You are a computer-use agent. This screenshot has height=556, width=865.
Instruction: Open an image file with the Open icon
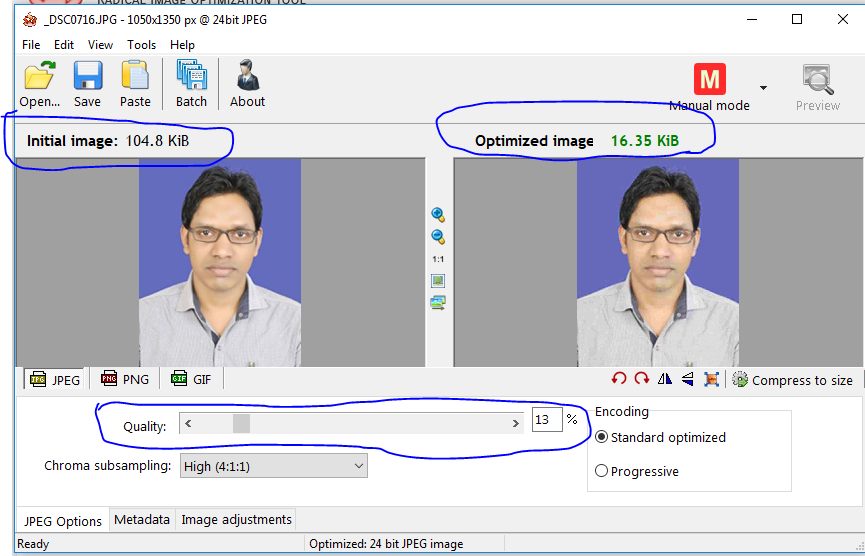[x=39, y=84]
